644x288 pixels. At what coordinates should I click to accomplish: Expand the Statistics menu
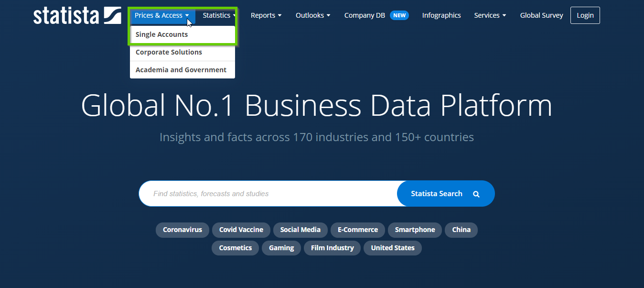tap(219, 15)
